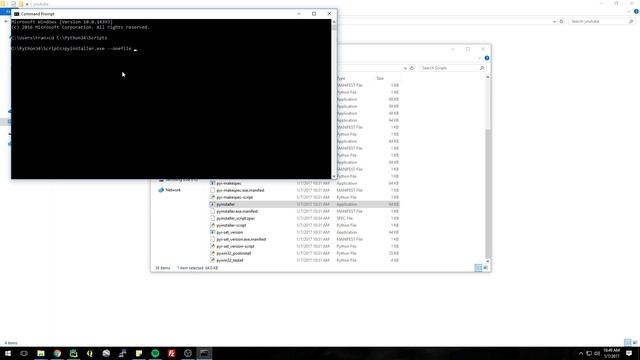The height and width of the screenshot is (360, 640).
Task: Sort the Scripts list by Type column
Action: (x=341, y=78)
